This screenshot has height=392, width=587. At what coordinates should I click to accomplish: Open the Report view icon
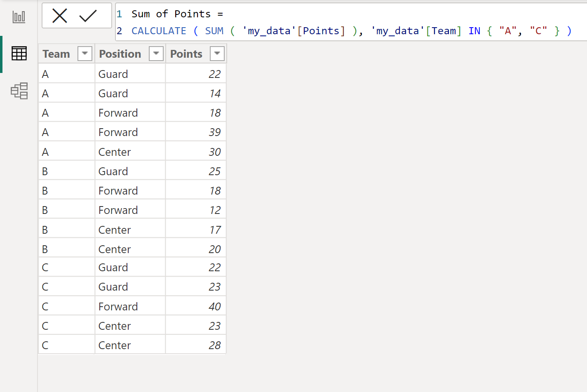[19, 17]
